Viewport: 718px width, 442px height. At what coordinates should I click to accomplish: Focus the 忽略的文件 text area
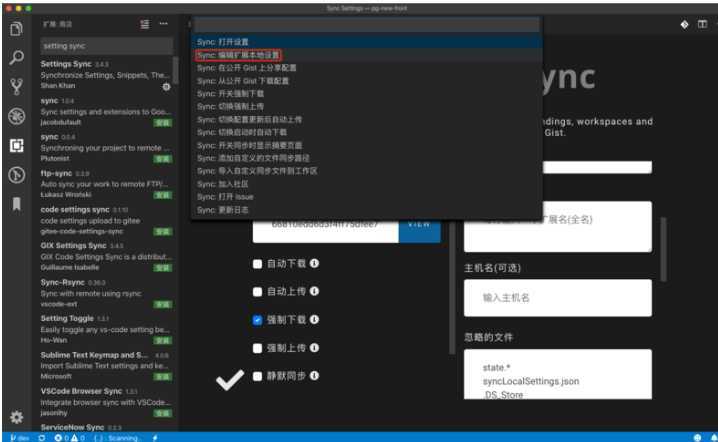[558, 374]
